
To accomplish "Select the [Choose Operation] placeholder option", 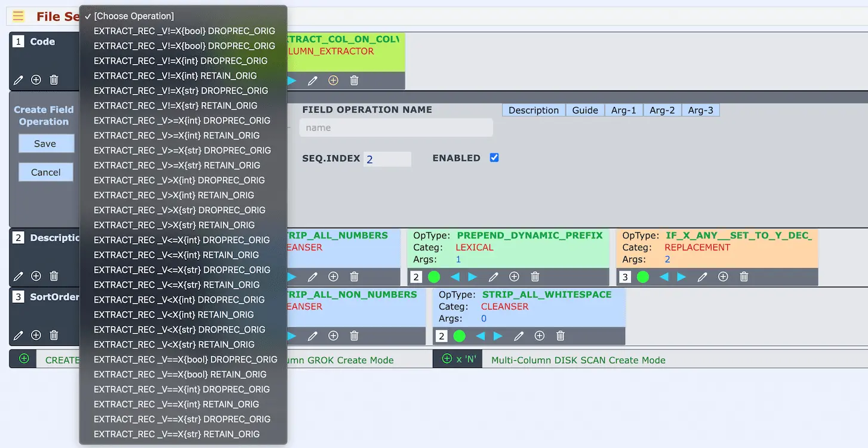I will [183, 16].
